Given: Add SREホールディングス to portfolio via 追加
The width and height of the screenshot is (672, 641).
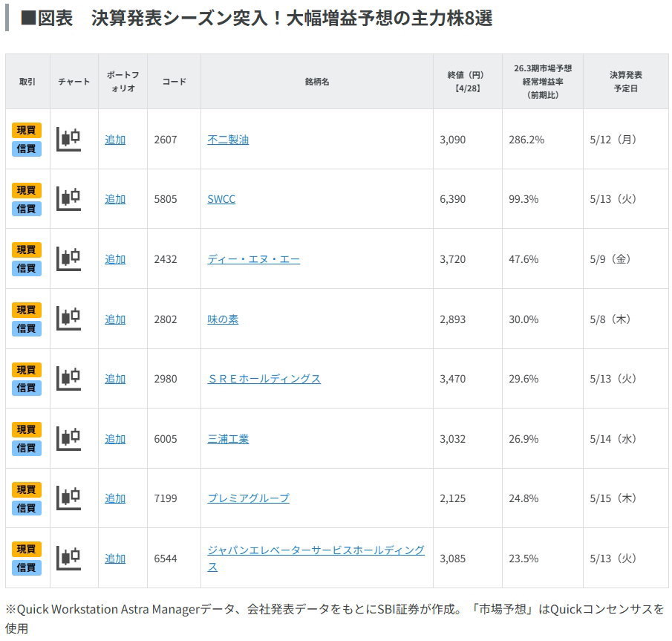Looking at the screenshot, I should 115,379.
